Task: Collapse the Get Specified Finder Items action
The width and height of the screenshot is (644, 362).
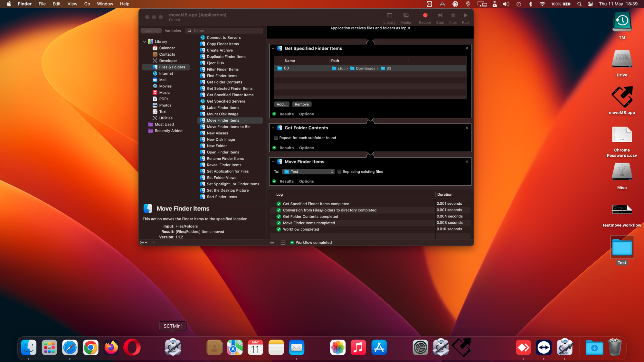Action: pos(273,49)
